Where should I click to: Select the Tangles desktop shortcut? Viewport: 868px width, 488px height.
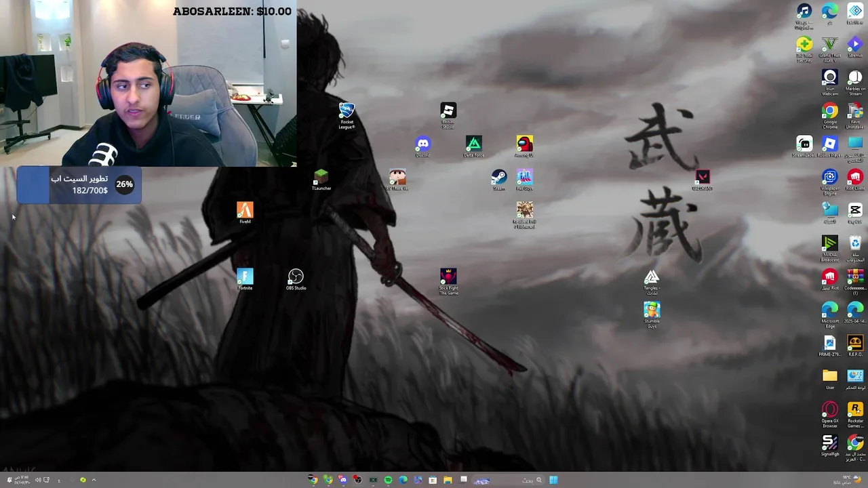(652, 281)
